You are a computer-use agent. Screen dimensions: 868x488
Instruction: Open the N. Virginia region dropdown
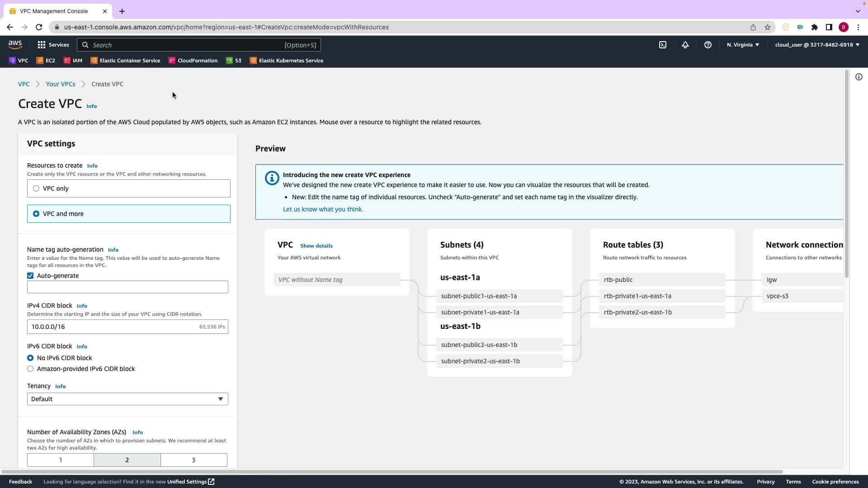coord(743,45)
